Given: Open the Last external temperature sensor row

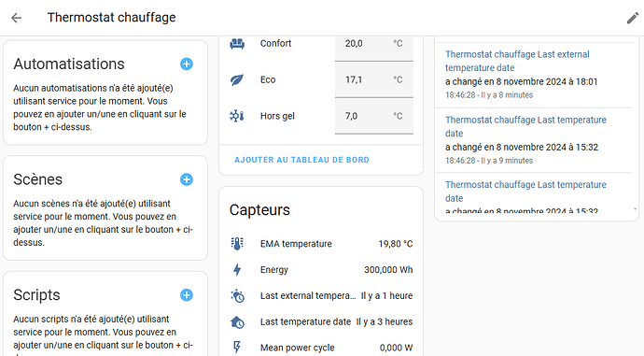Looking at the screenshot, I should (321, 296).
